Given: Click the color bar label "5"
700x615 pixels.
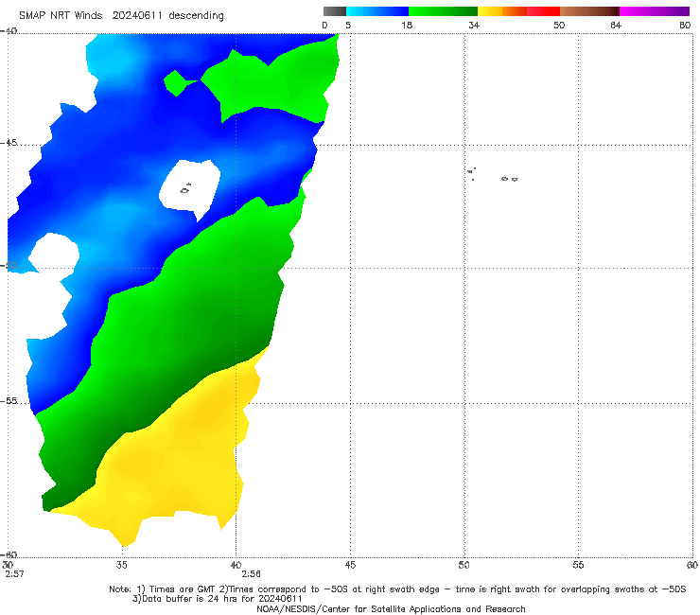Looking at the screenshot, I should click(348, 26).
